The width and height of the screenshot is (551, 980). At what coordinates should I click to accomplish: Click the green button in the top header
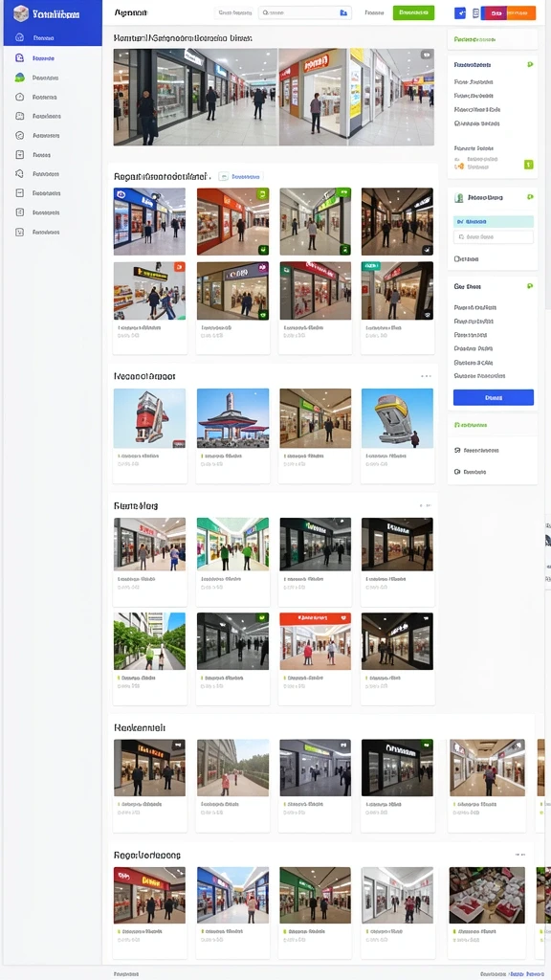point(413,12)
